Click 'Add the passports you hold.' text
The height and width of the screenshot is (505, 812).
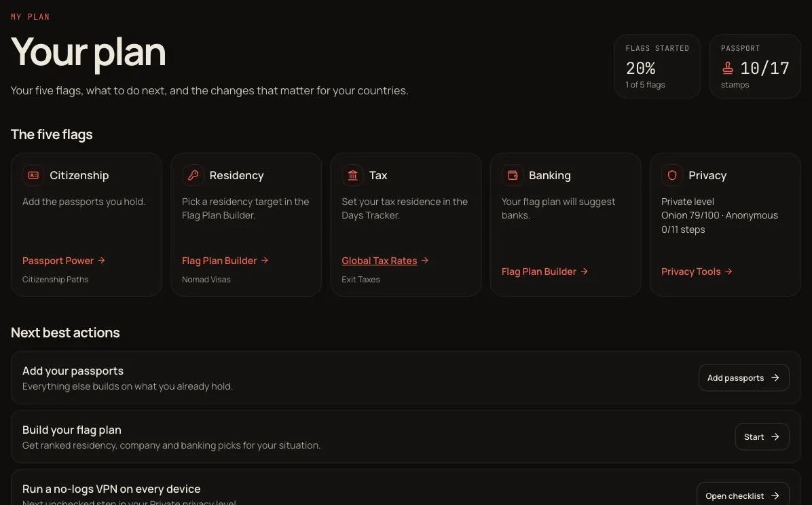pos(84,202)
